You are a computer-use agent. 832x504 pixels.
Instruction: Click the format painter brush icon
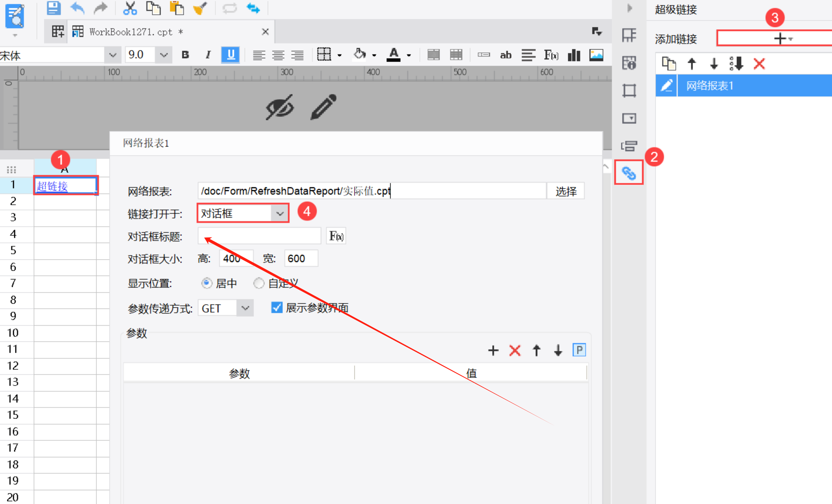(200, 8)
